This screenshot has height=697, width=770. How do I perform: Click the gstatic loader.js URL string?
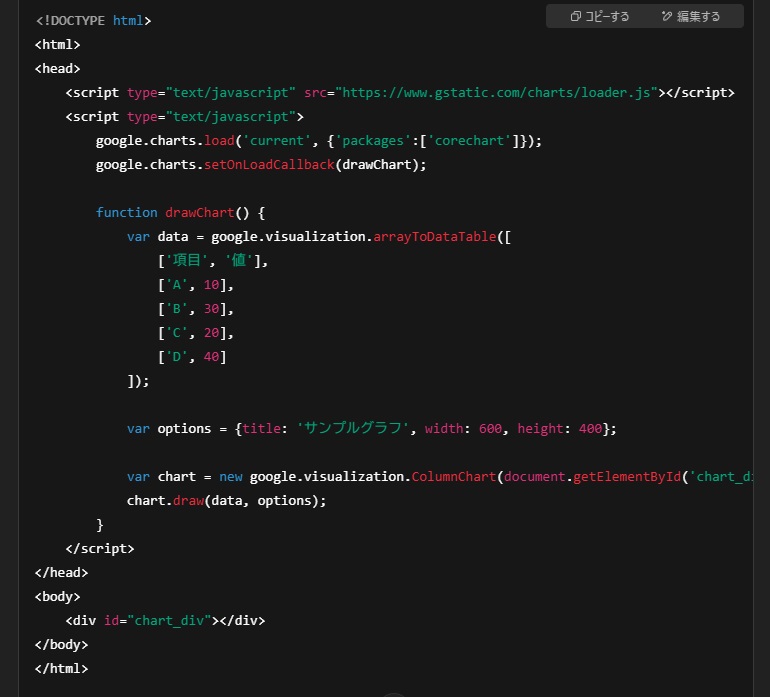(x=496, y=92)
